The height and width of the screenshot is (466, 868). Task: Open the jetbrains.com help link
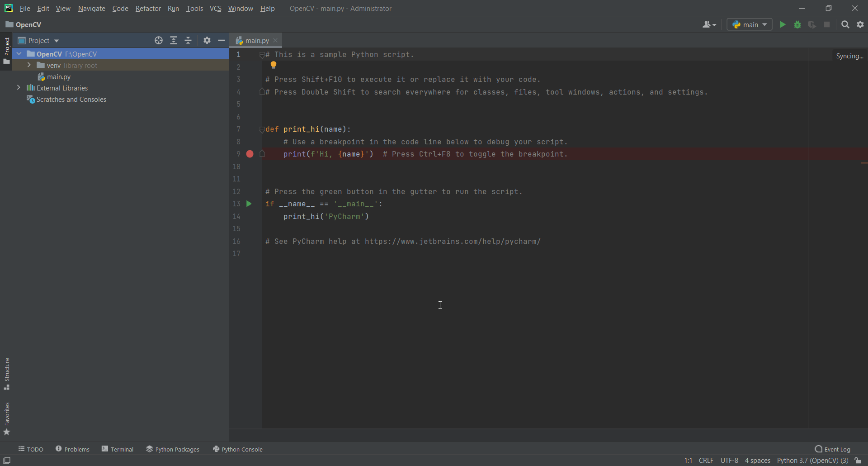(x=453, y=242)
